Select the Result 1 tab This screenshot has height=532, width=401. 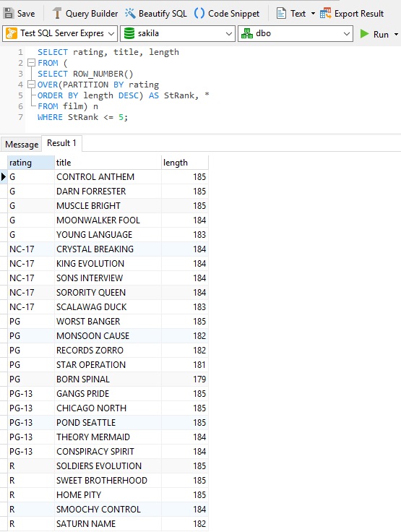click(61, 143)
